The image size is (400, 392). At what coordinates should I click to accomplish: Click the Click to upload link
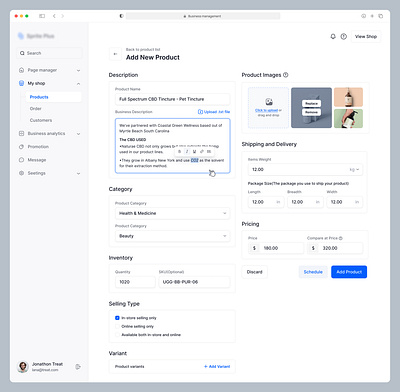[266, 110]
